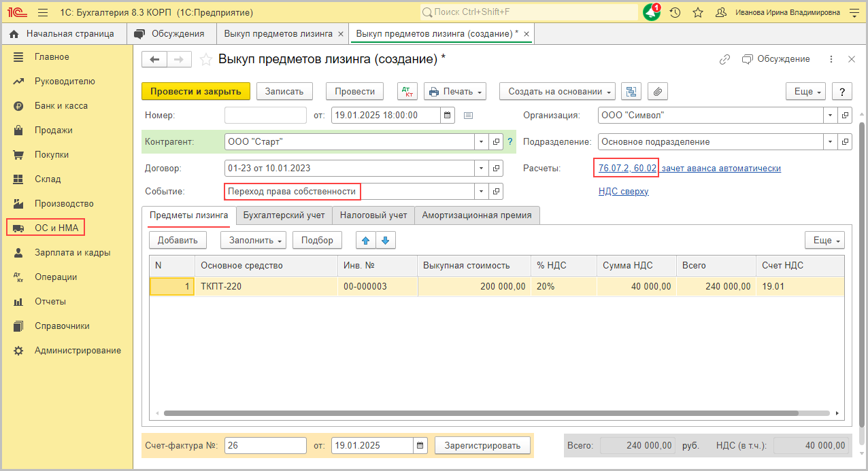Image resolution: width=868 pixels, height=471 pixels.
Task: Open the Обсуждения tab
Action: [x=170, y=33]
